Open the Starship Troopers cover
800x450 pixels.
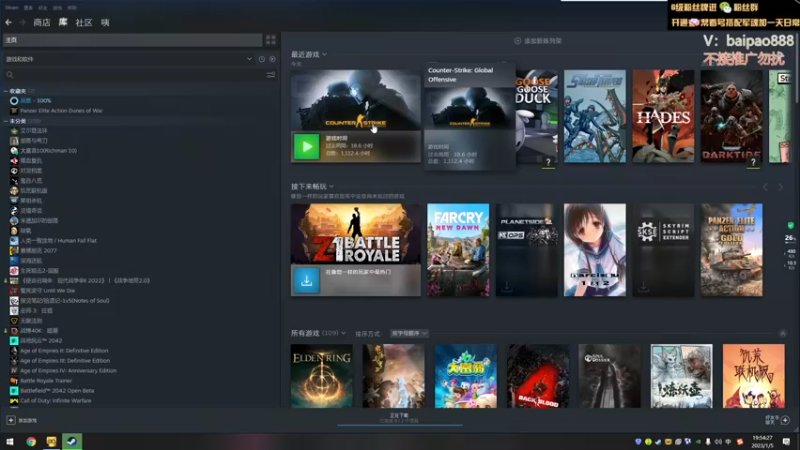[594, 116]
